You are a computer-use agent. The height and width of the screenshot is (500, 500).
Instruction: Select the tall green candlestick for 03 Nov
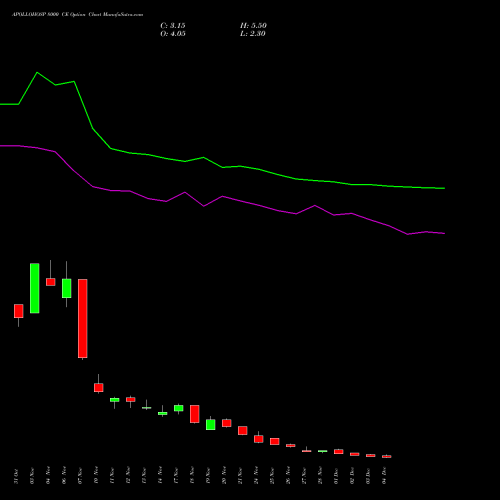[35, 288]
